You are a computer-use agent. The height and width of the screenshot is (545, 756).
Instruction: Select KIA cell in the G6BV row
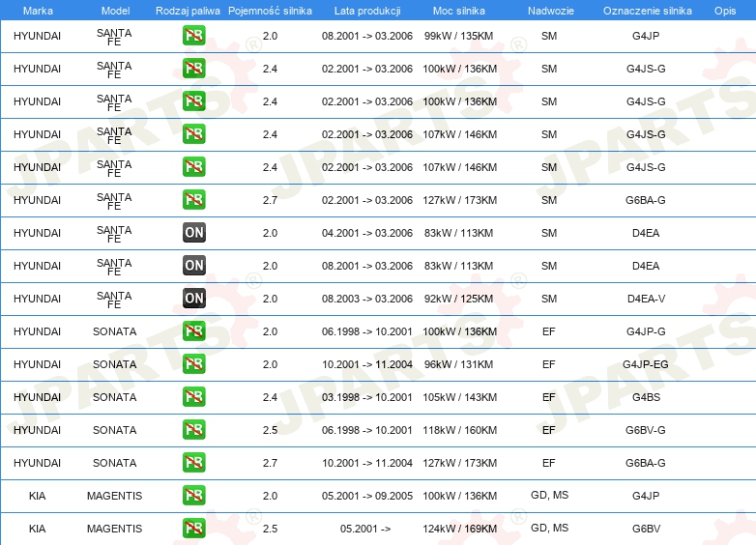(x=37, y=529)
